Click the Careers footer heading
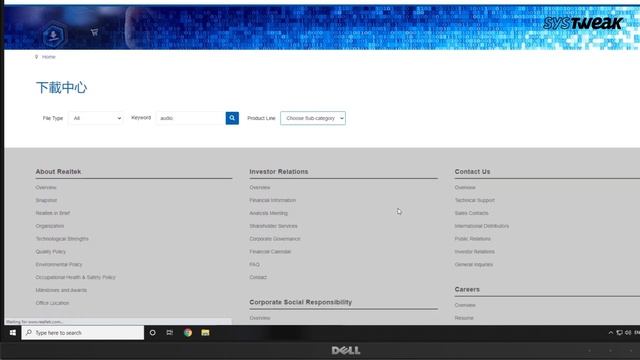The height and width of the screenshot is (360, 640). click(467, 289)
